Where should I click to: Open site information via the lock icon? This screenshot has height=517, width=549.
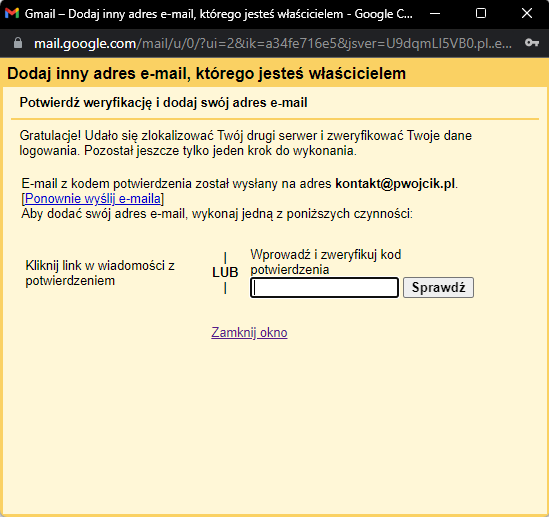[18, 43]
